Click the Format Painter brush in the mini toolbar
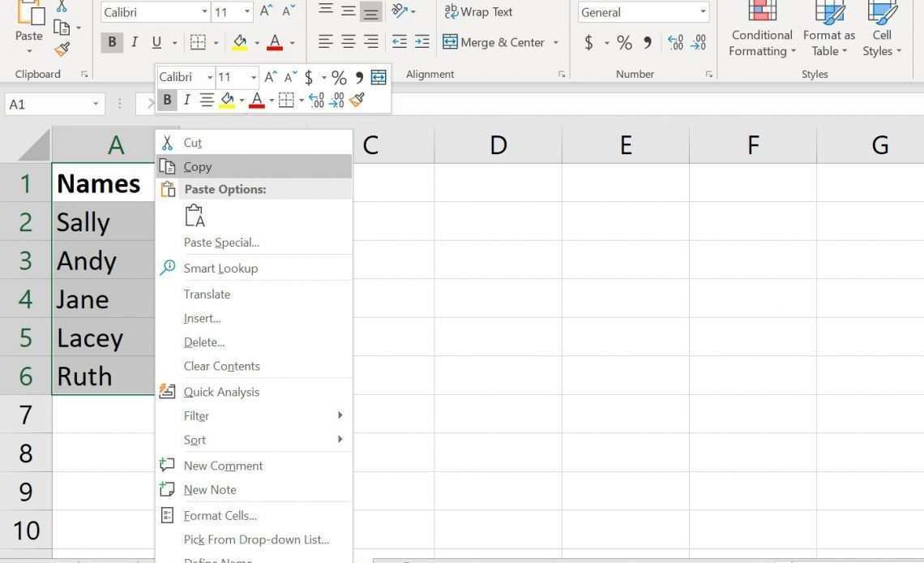The height and width of the screenshot is (563, 924). (x=357, y=100)
